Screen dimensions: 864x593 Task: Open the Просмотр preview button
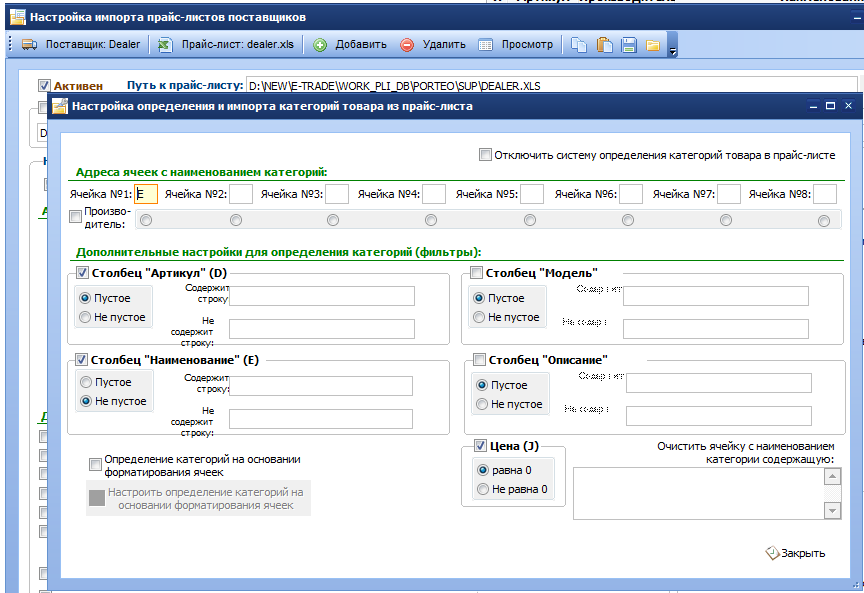tap(516, 45)
